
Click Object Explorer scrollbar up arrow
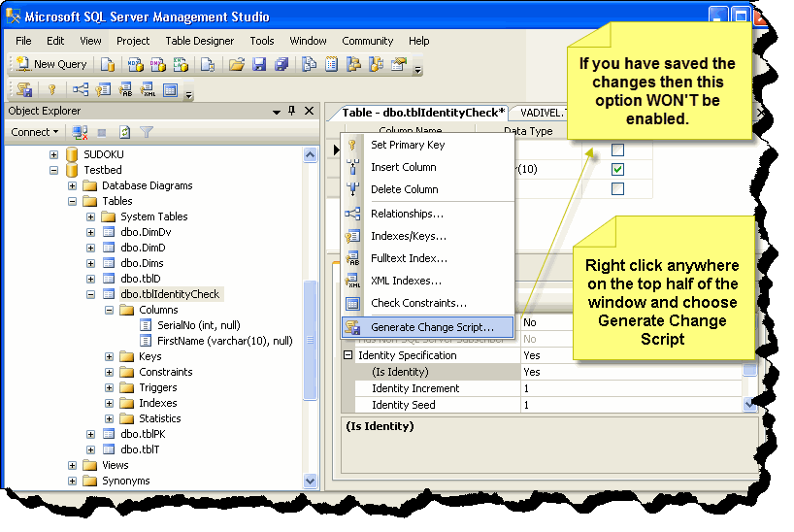point(311,154)
